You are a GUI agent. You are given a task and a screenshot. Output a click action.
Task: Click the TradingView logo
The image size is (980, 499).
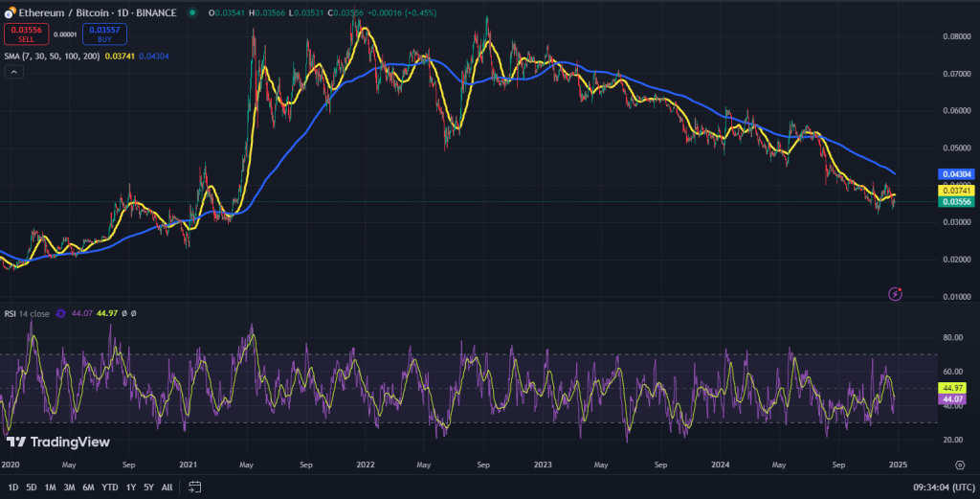pos(58,442)
